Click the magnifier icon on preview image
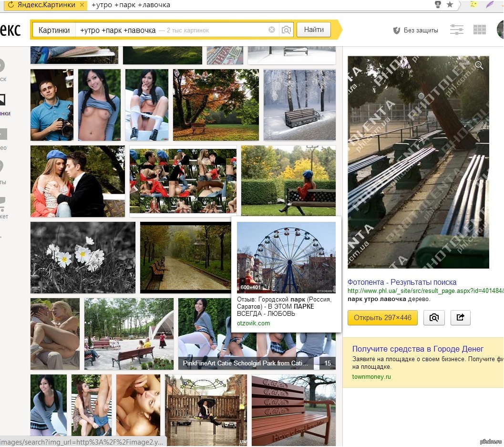 (x=479, y=65)
